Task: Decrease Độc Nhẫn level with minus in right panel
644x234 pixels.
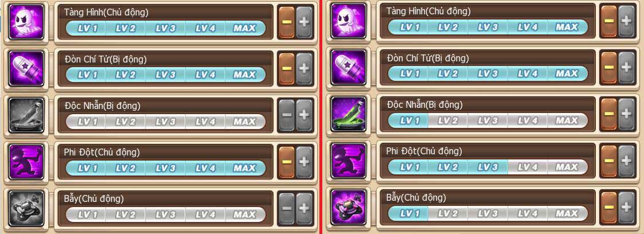Action: (x=609, y=115)
